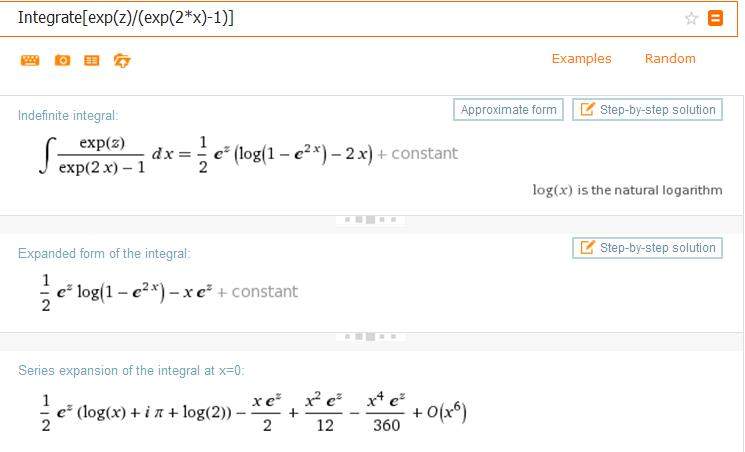Image resolution: width=745 pixels, height=452 pixels.
Task: Show the Approximate form result
Action: (508, 110)
